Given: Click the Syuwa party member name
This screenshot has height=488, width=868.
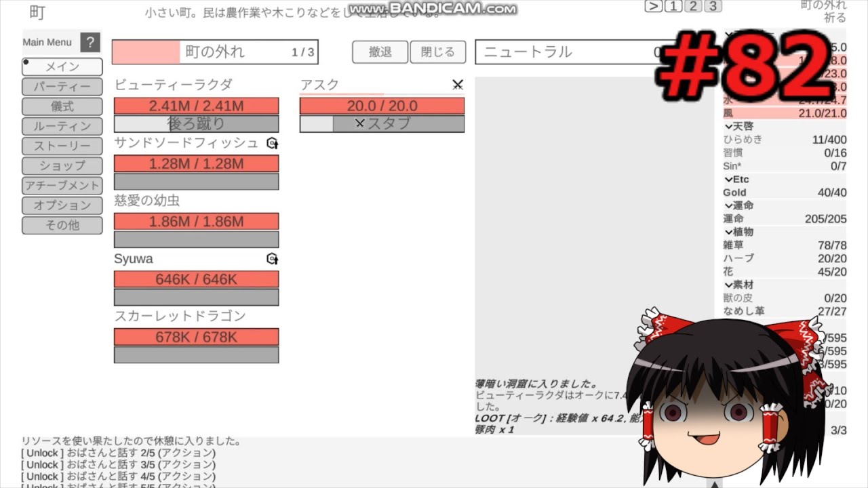Looking at the screenshot, I should [134, 259].
